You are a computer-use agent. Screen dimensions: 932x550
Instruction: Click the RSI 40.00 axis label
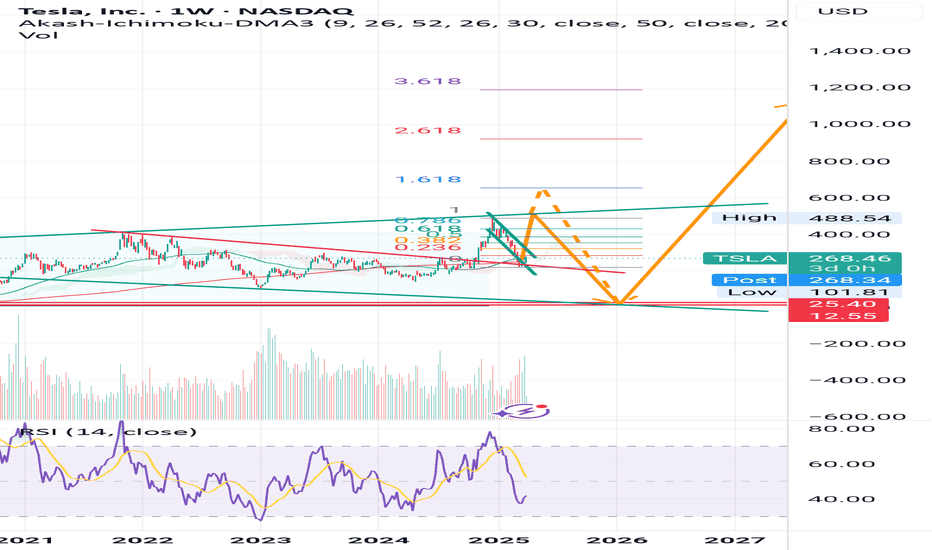[842, 499]
